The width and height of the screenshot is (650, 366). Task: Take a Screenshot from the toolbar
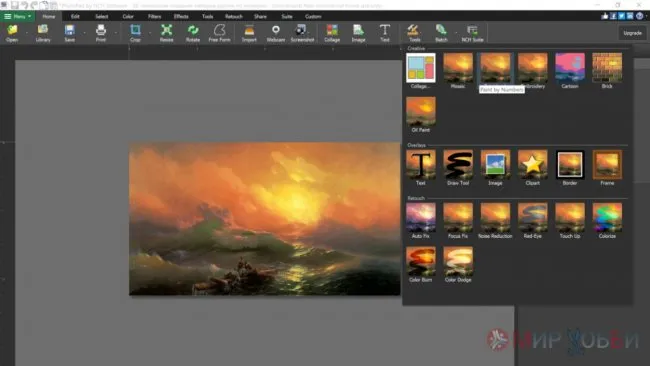pos(302,33)
